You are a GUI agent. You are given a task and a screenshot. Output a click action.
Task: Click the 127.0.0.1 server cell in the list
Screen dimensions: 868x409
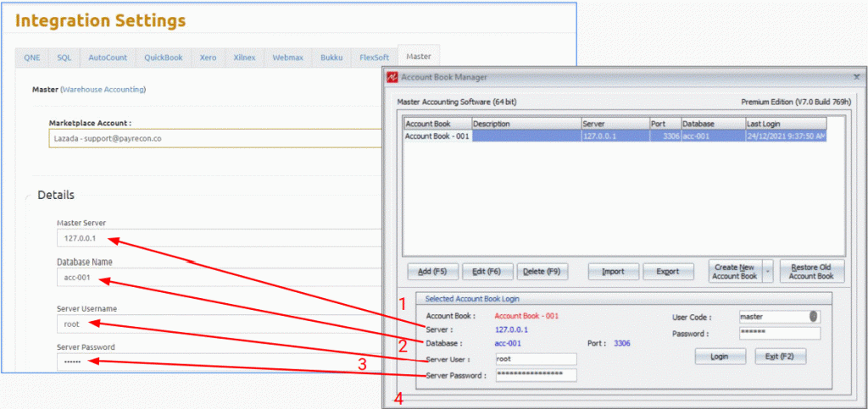click(x=615, y=136)
